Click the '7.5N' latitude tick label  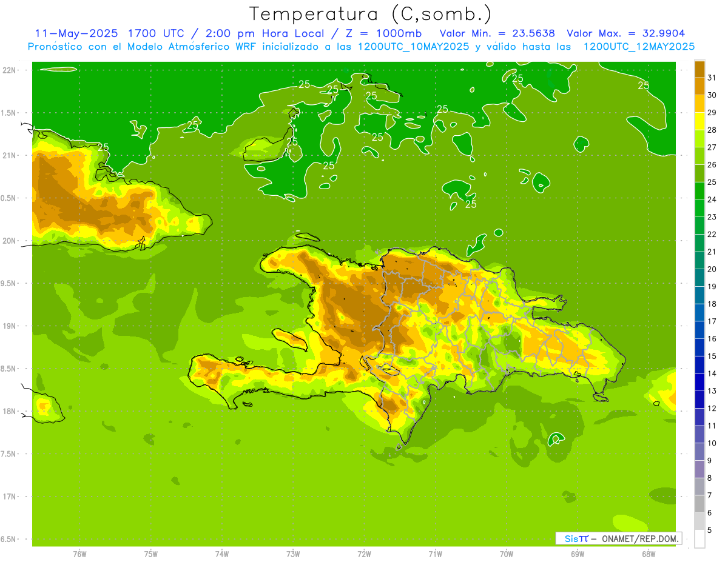pos(9,454)
